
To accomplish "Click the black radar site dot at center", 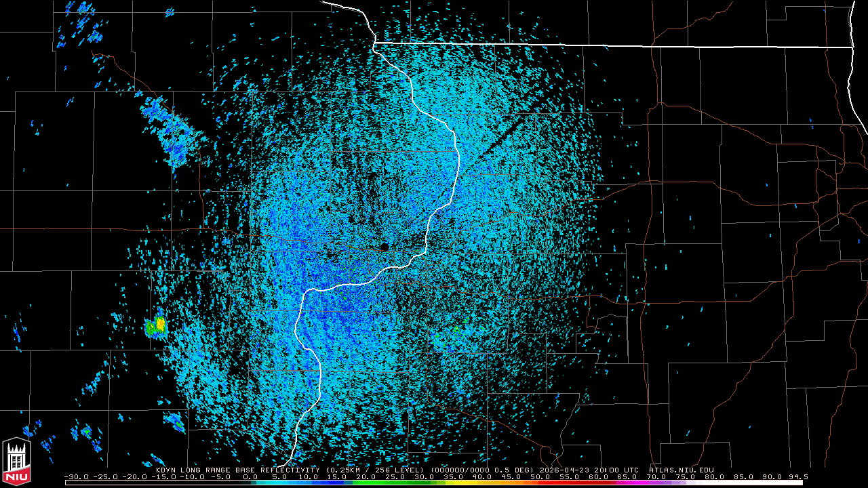I will click(384, 247).
